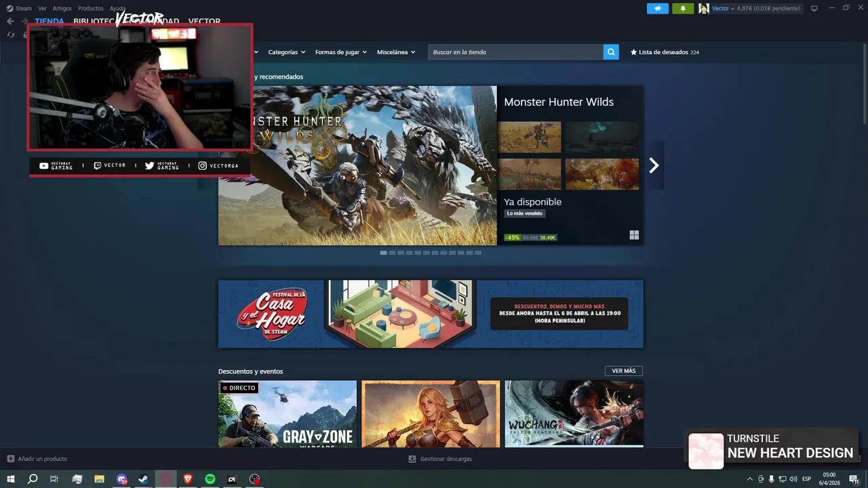The width and height of the screenshot is (868, 488).
Task: Switch to Big Picture mode monitor icon
Action: coord(814,8)
